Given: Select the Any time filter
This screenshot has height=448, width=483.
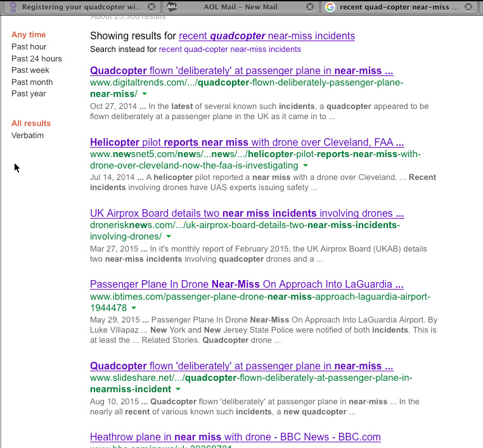Looking at the screenshot, I should pyautogui.click(x=29, y=34).
